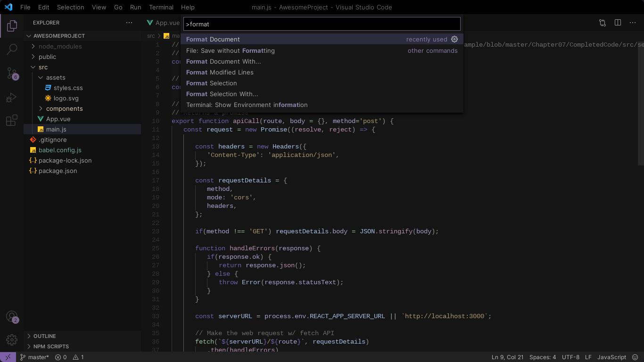Choose Terminal: Show Environment information
Screen dimensions: 644x362
coord(322,105)
